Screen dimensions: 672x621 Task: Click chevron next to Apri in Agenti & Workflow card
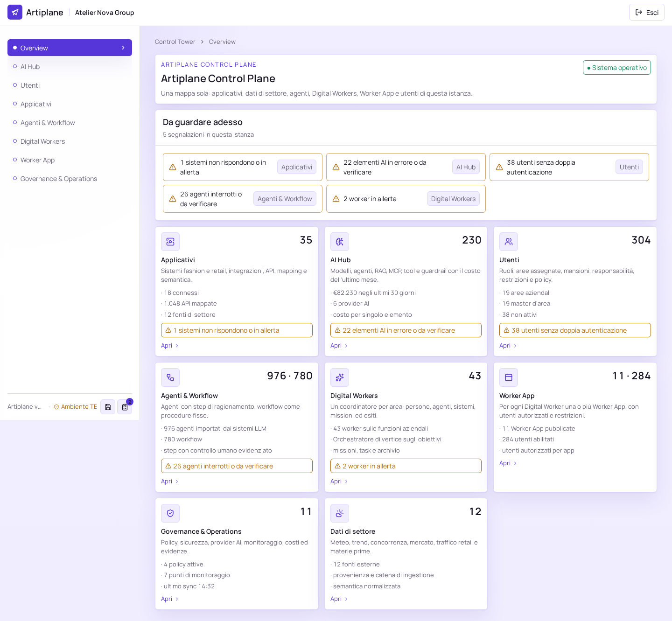point(177,481)
